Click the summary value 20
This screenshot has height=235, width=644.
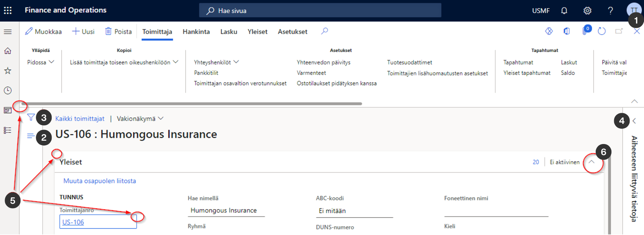[x=536, y=162]
